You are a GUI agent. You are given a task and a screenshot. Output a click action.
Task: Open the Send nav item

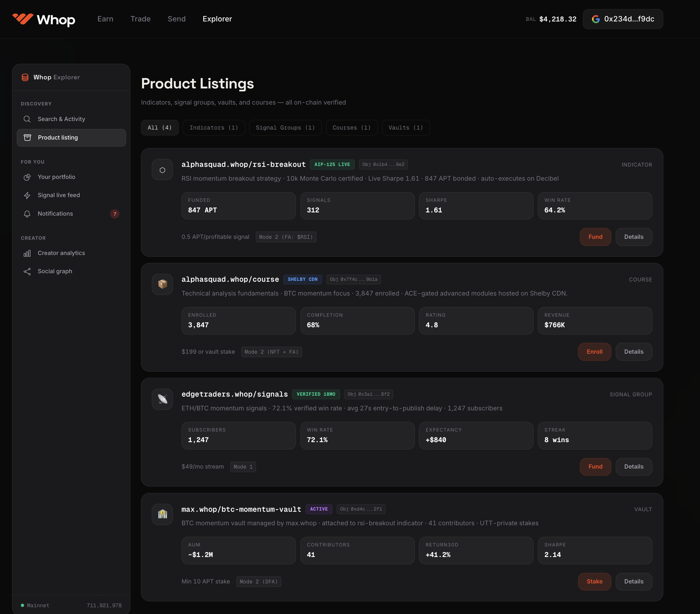pos(177,19)
